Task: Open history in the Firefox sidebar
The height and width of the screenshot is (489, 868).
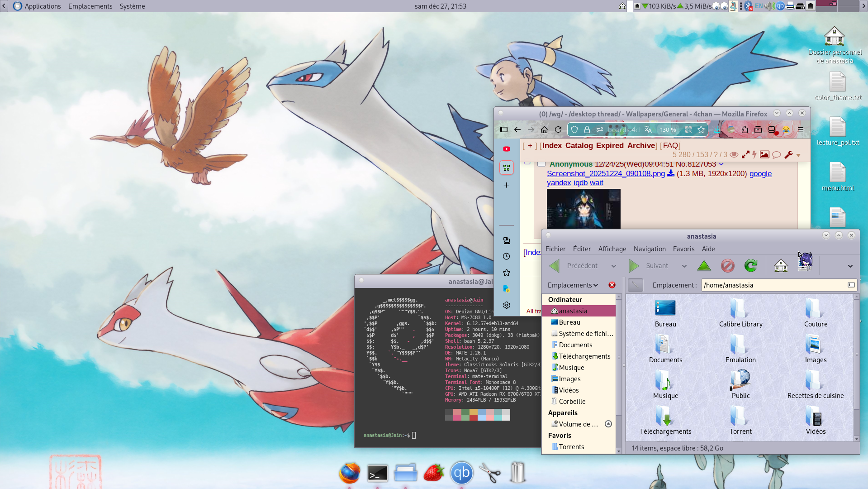Action: point(507,256)
